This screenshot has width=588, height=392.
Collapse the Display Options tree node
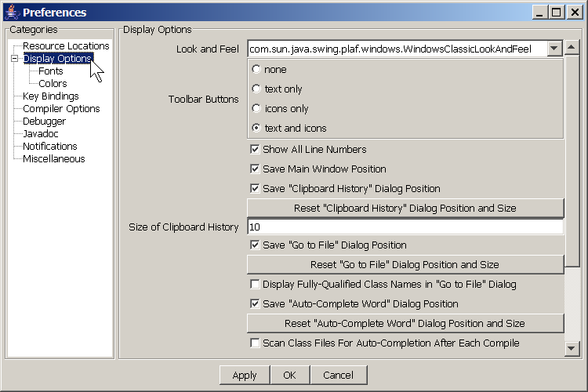[x=14, y=59]
